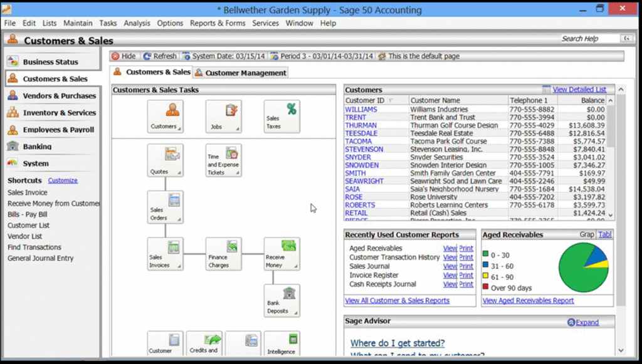Sort by the Customer ID column

376,100
